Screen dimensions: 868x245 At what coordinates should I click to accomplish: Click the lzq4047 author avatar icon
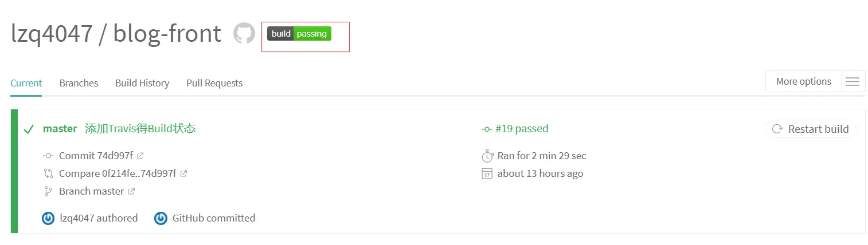(x=48, y=218)
